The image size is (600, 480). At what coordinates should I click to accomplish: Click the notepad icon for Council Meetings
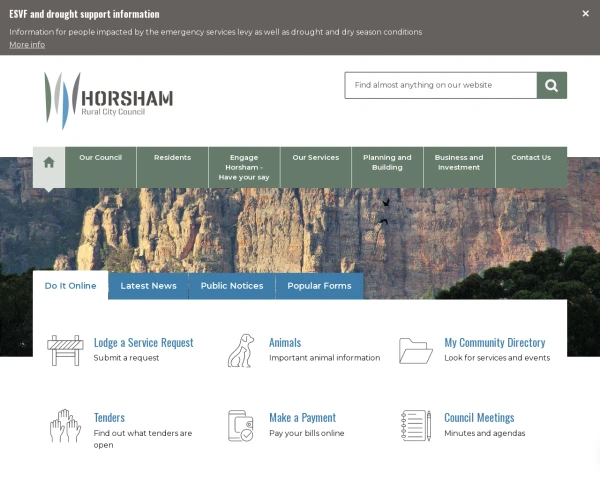pos(416,425)
